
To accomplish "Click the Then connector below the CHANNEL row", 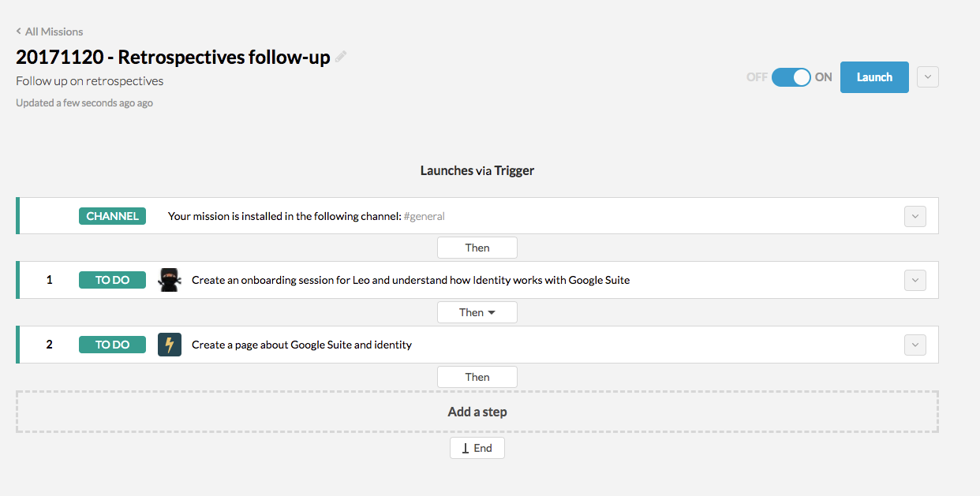I will pyautogui.click(x=477, y=248).
